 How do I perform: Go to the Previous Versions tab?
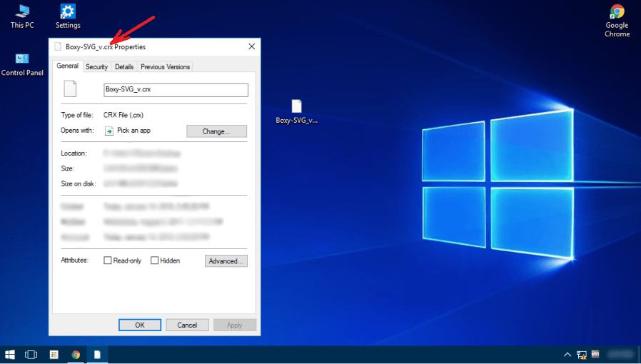click(166, 67)
